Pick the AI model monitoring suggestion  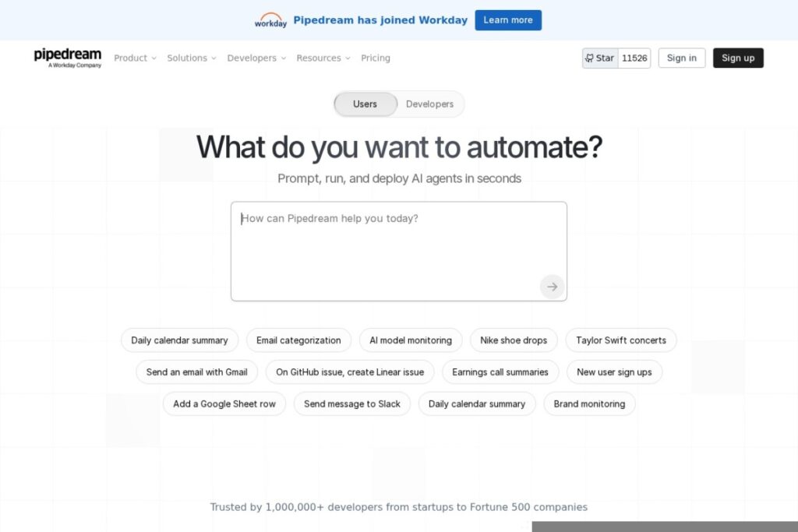point(411,340)
